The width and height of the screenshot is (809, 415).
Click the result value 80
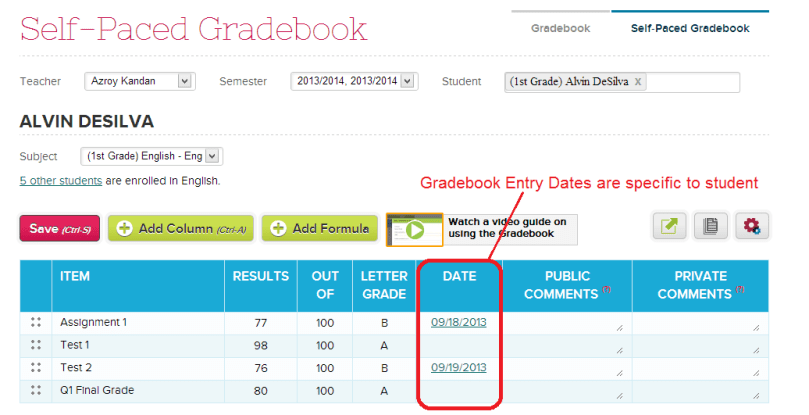click(261, 391)
